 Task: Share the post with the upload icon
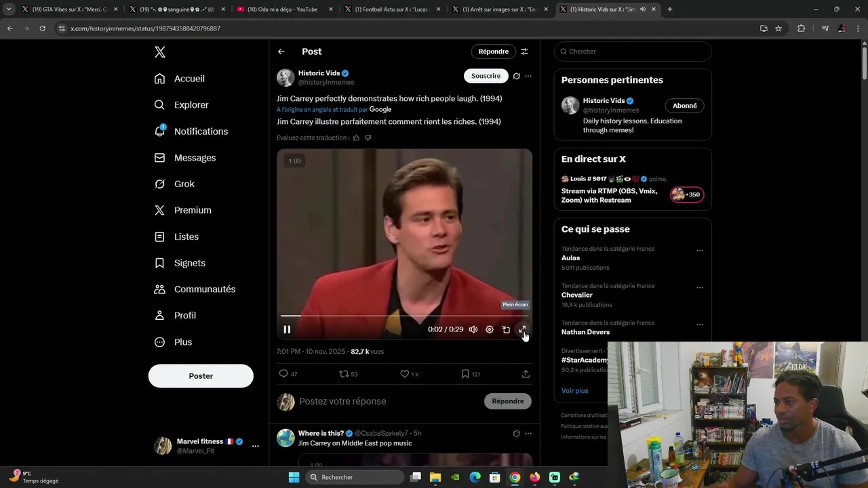point(526,373)
